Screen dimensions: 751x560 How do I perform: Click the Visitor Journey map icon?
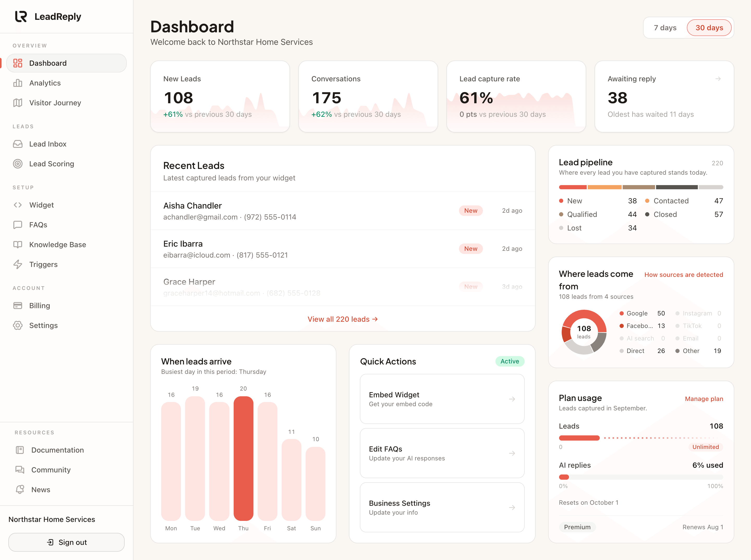click(x=18, y=103)
